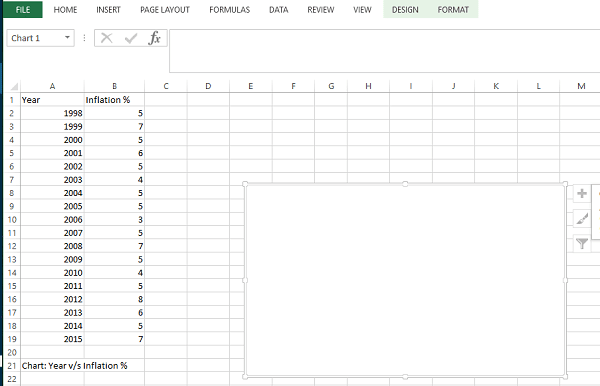
Task: Click the Select All corner triangle
Action: (13, 86)
